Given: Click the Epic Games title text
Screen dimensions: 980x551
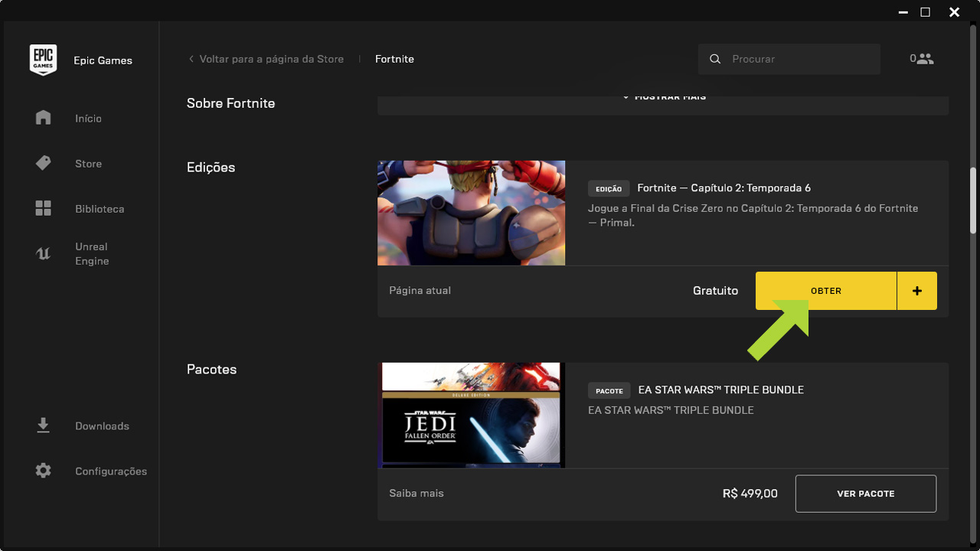Looking at the screenshot, I should [x=103, y=60].
